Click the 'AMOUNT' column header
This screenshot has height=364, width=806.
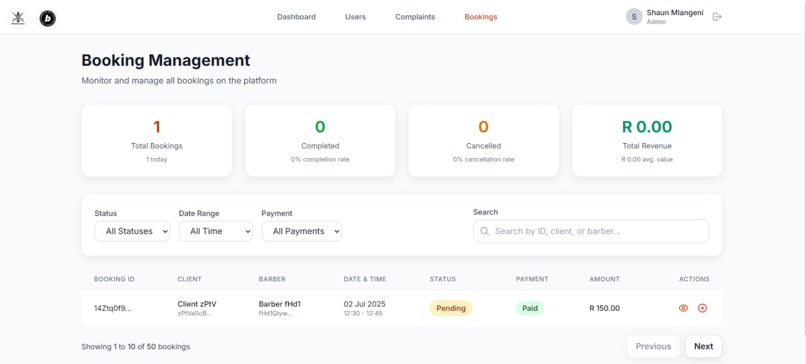tap(604, 279)
